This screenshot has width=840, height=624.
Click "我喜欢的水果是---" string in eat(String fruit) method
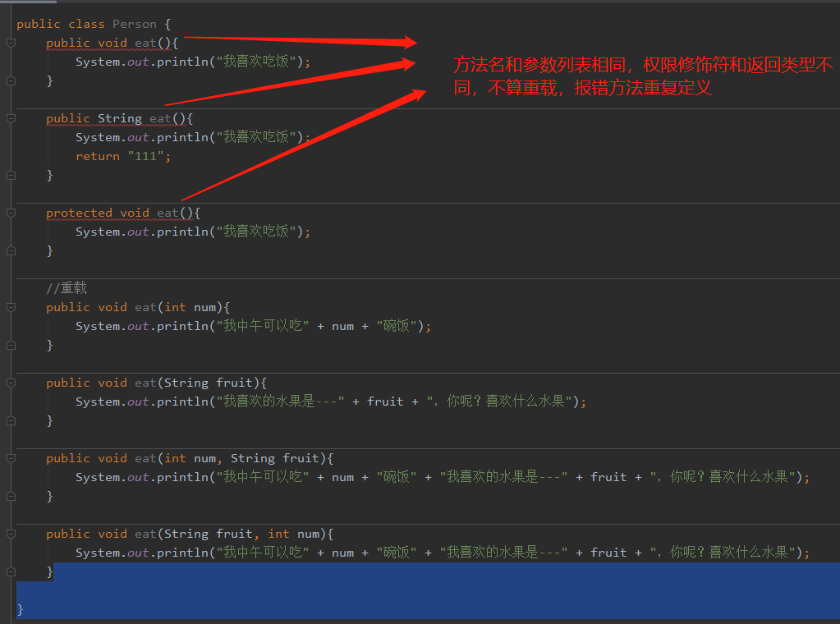(x=280, y=401)
